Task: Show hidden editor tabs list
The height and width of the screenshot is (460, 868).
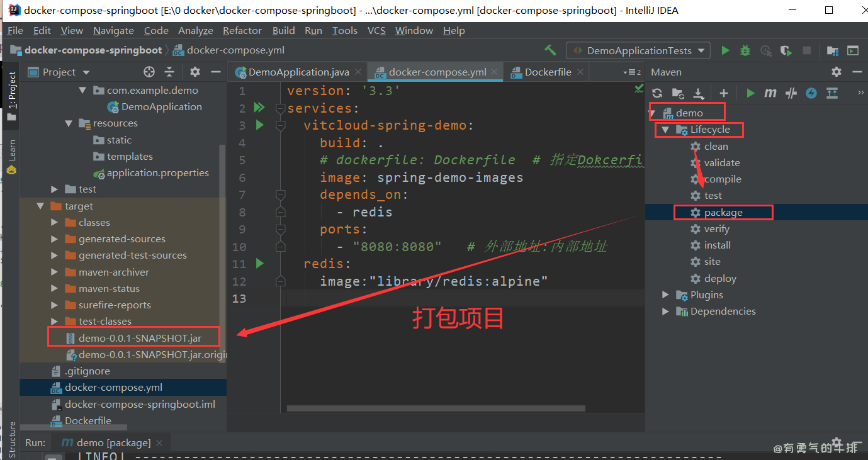Action: tap(632, 72)
